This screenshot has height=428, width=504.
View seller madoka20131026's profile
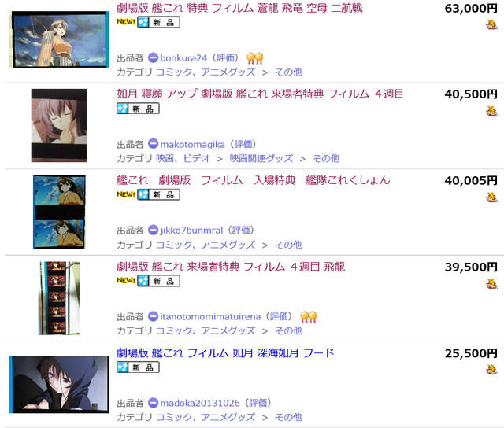pos(200,403)
